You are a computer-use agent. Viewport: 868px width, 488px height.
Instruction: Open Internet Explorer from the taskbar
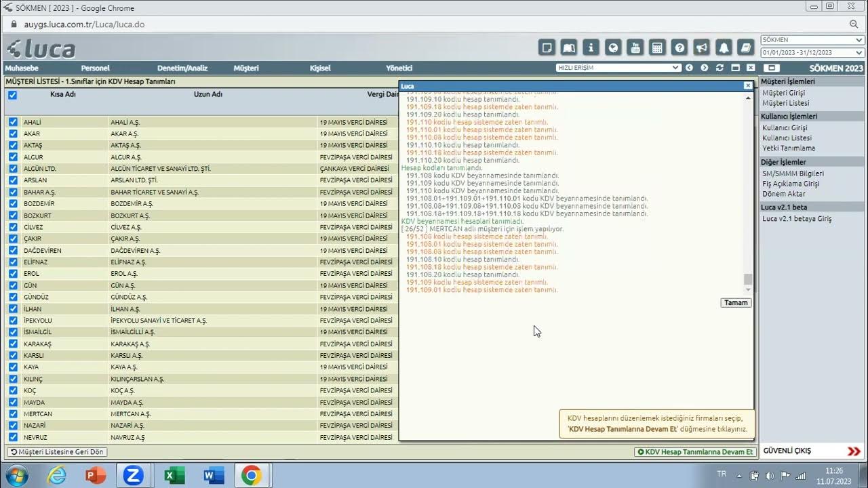coord(57,476)
